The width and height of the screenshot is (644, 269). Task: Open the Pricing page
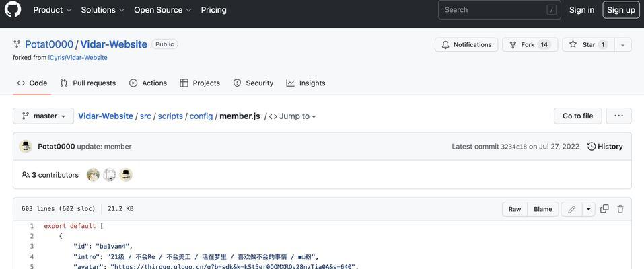[x=213, y=10]
